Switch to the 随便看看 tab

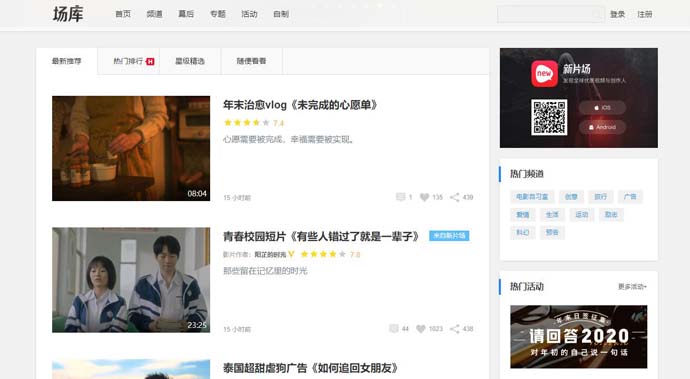pyautogui.click(x=251, y=61)
